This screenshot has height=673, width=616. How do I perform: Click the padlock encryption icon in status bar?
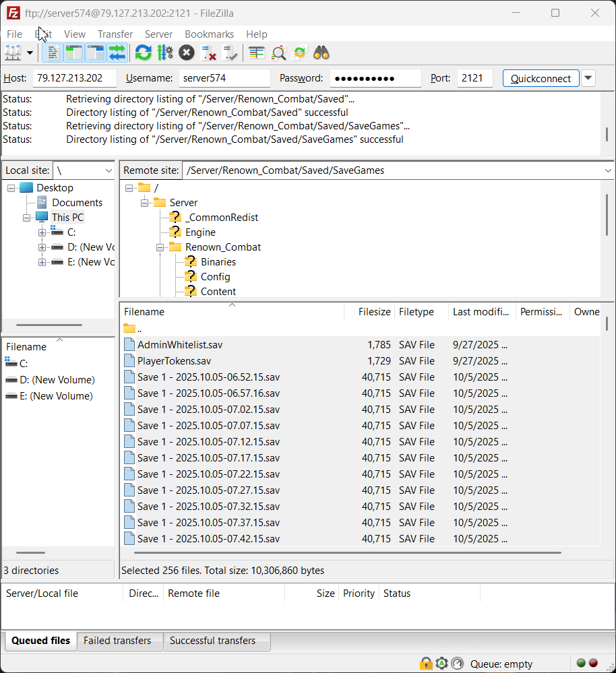pos(426,664)
